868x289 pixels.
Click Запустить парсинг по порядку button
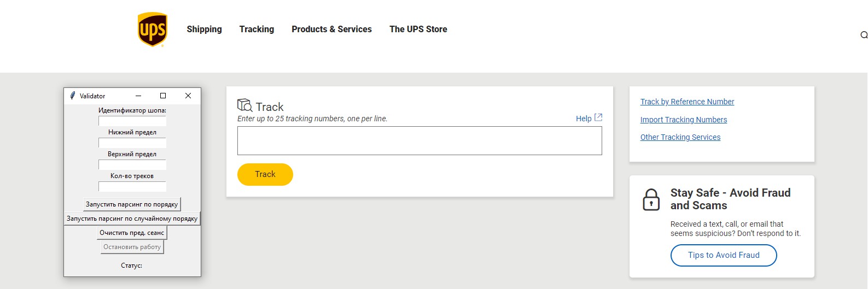(x=132, y=204)
